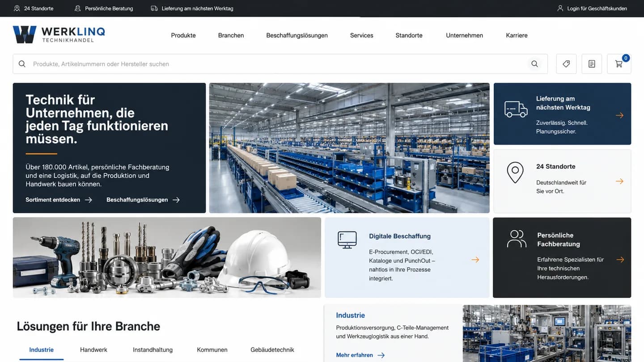
Task: Switch to the Gebäudetechnik tab
Action: [x=272, y=350]
